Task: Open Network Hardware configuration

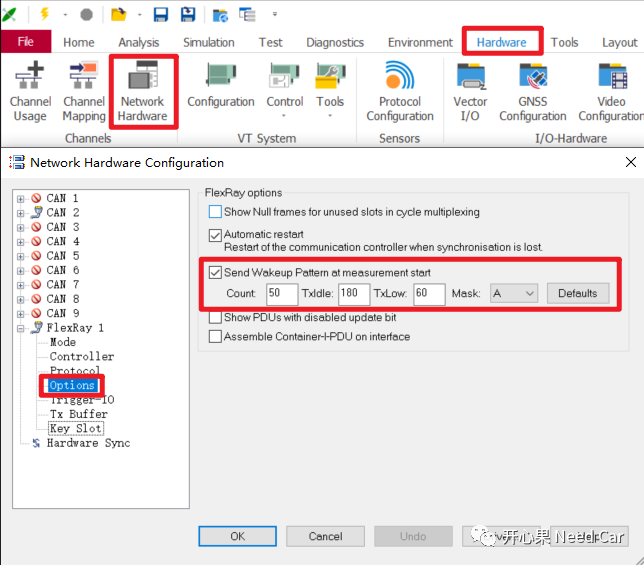Action: [x=143, y=92]
